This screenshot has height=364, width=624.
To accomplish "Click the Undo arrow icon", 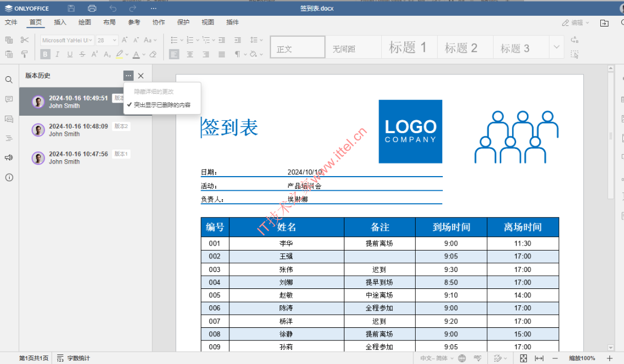I will 113,8.
